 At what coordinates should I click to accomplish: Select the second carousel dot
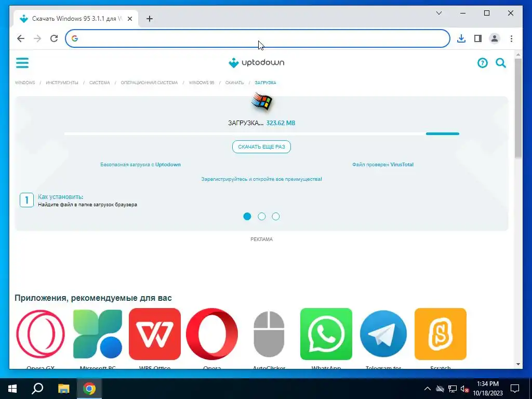coord(262,217)
